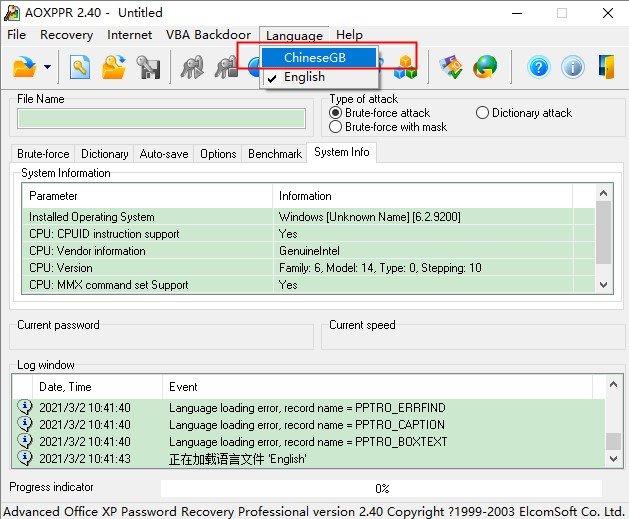Click log event PPTRO_BOXTEXT text
The height and width of the screenshot is (519, 629).
308,442
